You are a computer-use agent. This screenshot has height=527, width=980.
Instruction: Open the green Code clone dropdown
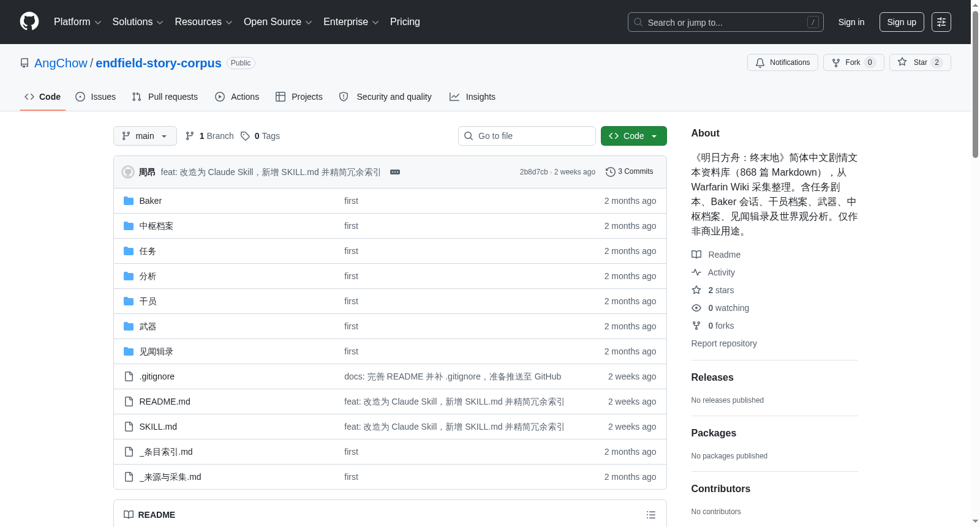[x=634, y=136]
